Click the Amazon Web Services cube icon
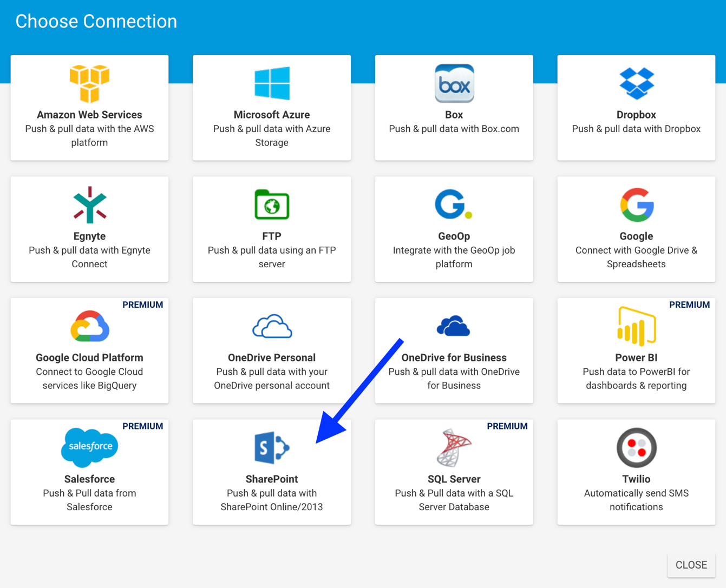This screenshot has width=726, height=588. pos(89,83)
